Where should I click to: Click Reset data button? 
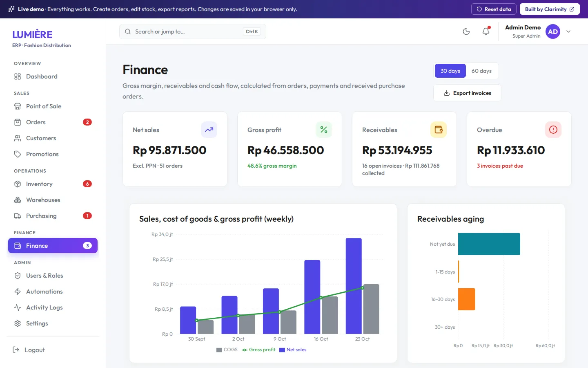(x=494, y=9)
